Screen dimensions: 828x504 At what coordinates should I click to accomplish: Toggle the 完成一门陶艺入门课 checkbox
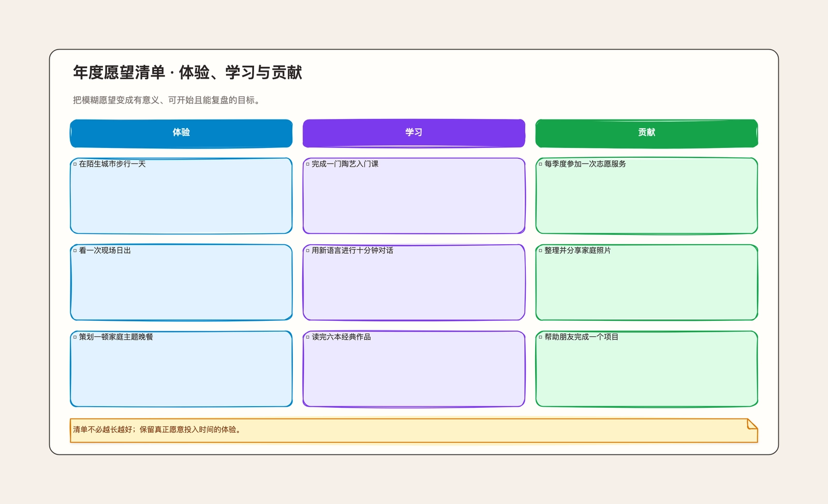(307, 164)
